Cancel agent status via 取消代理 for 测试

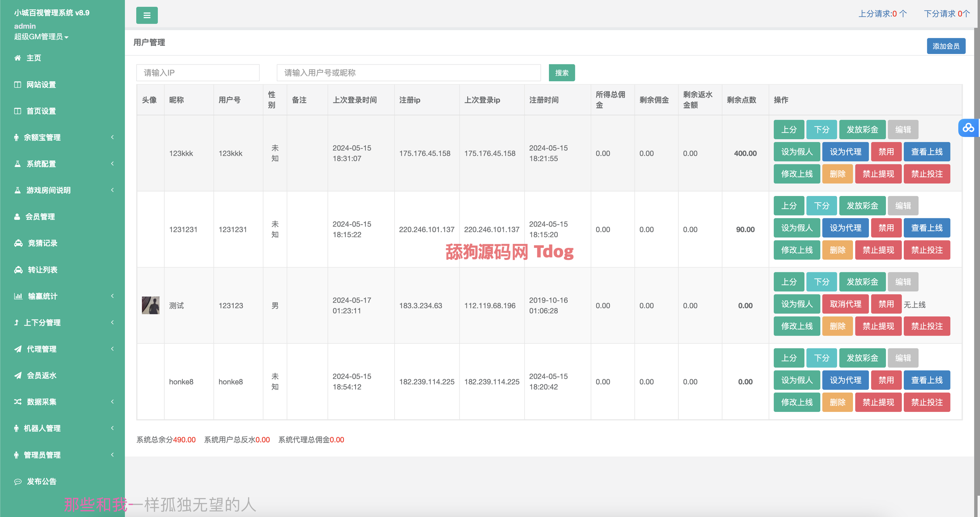(845, 304)
